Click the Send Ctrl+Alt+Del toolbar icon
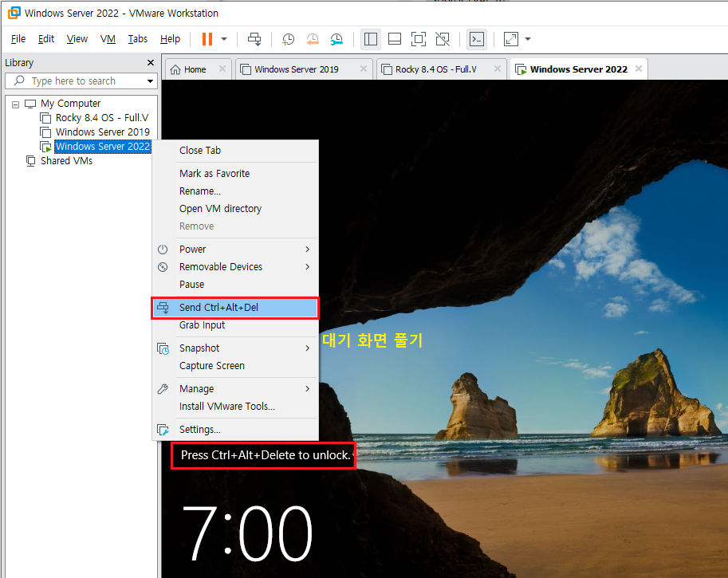 pyautogui.click(x=254, y=39)
